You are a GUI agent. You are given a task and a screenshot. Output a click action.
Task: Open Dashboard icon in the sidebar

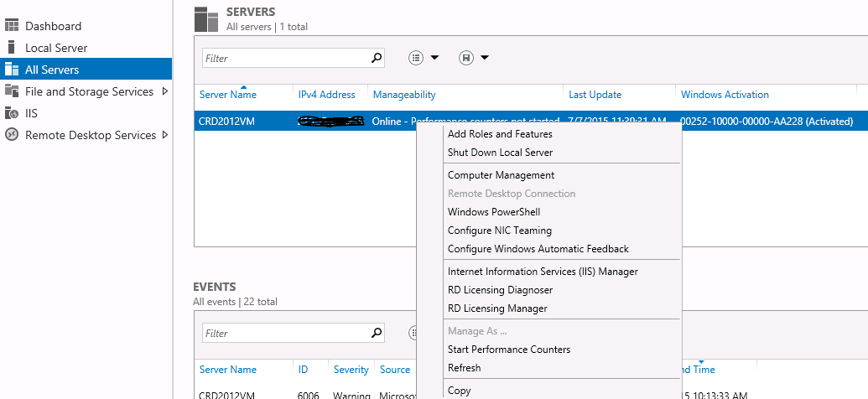tap(12, 26)
